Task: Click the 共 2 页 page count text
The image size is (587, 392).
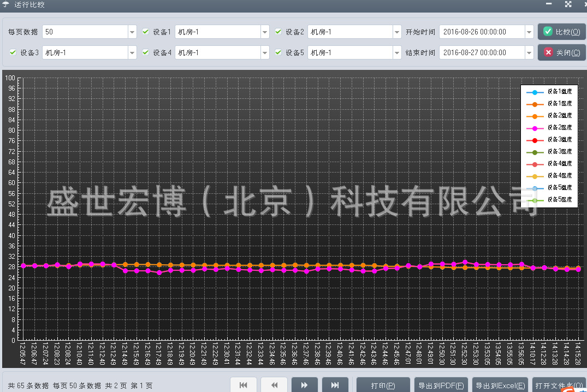Action: 116,385
